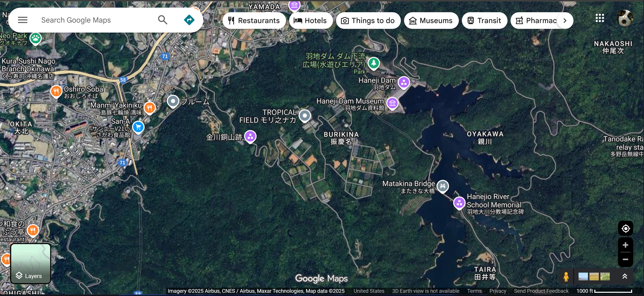The width and height of the screenshot is (644, 296).
Task: Zoom in with the plus button
Action: pos(625,245)
